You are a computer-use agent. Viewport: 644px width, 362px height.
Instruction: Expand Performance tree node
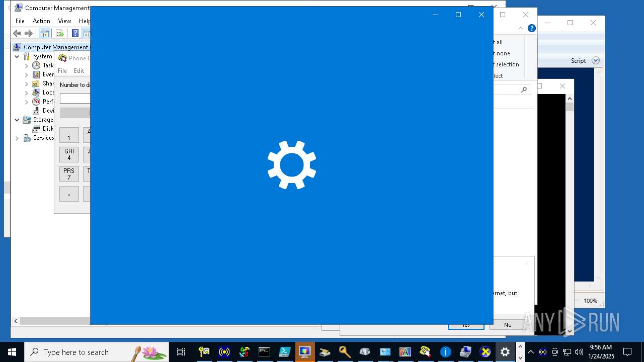coord(27,102)
